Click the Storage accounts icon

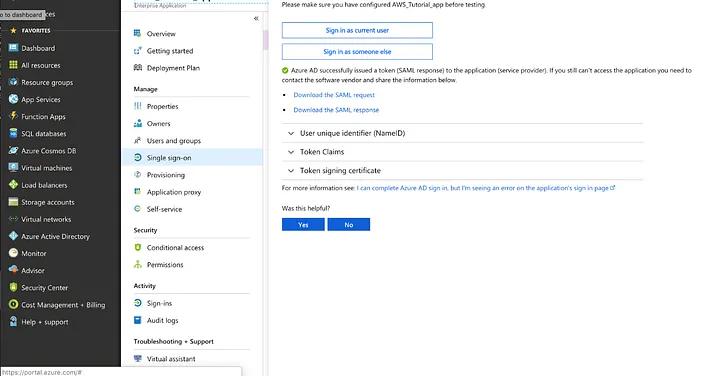pos(13,202)
